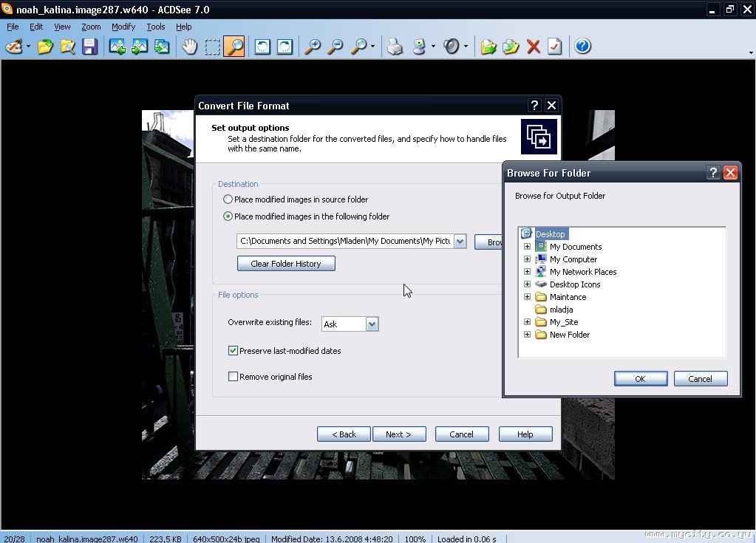Open the destination folder path dropdown

(x=460, y=242)
